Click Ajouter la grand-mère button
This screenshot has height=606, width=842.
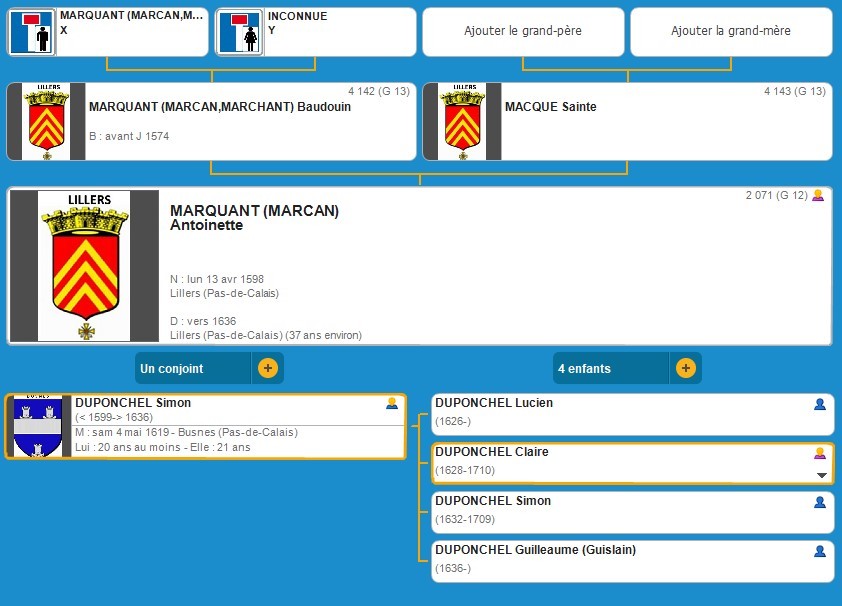click(x=730, y=31)
